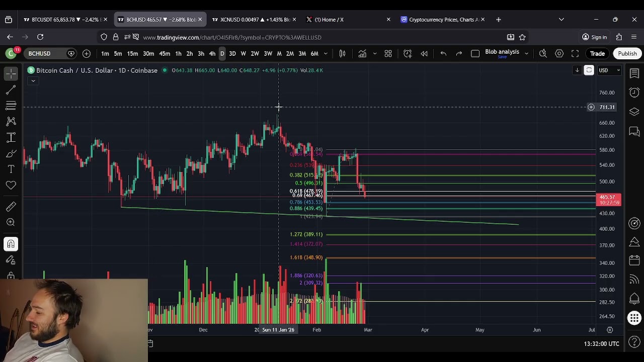Open the forecasting and measurement tools
The height and width of the screenshot is (362, 644).
pos(11,138)
